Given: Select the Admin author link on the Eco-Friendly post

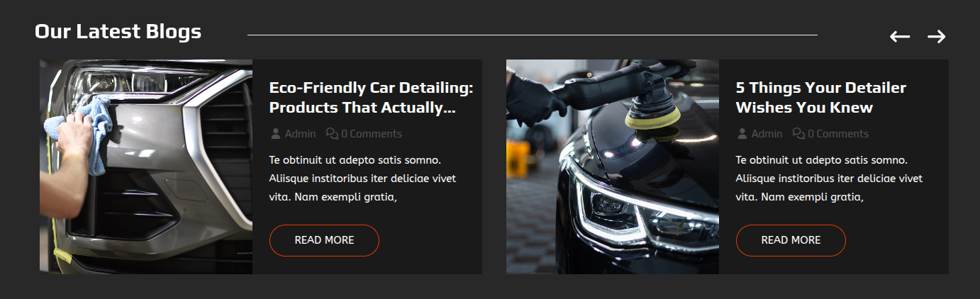Looking at the screenshot, I should (301, 133).
